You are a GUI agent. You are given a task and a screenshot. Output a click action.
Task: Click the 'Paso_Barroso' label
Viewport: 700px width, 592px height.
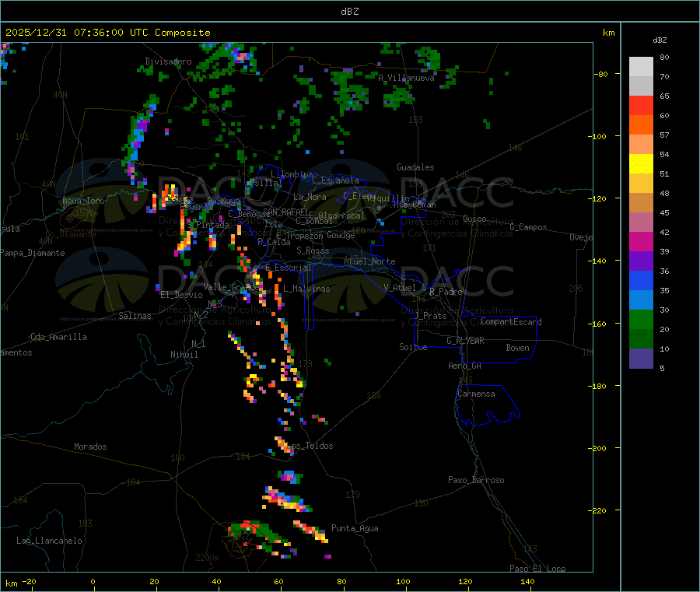click(x=476, y=480)
